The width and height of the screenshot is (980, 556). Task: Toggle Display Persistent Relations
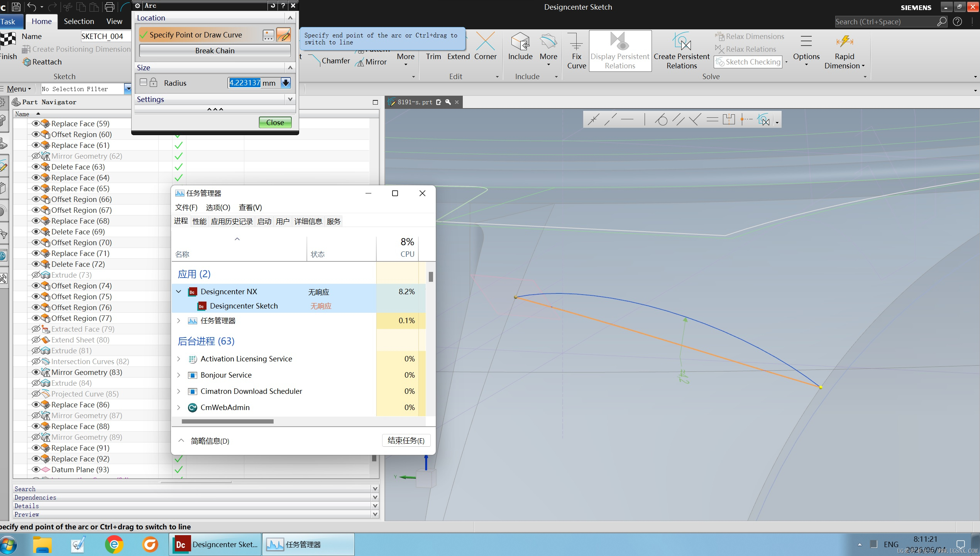point(620,51)
